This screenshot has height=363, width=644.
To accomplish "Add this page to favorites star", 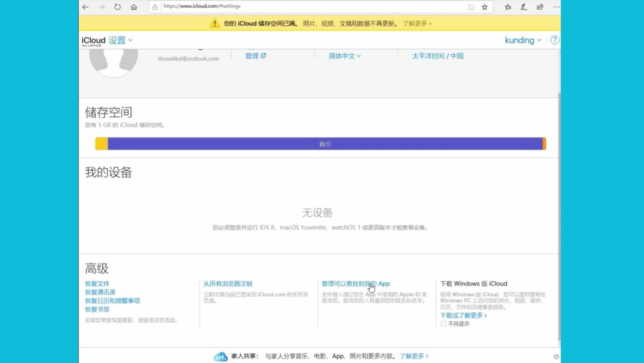I will click(484, 7).
